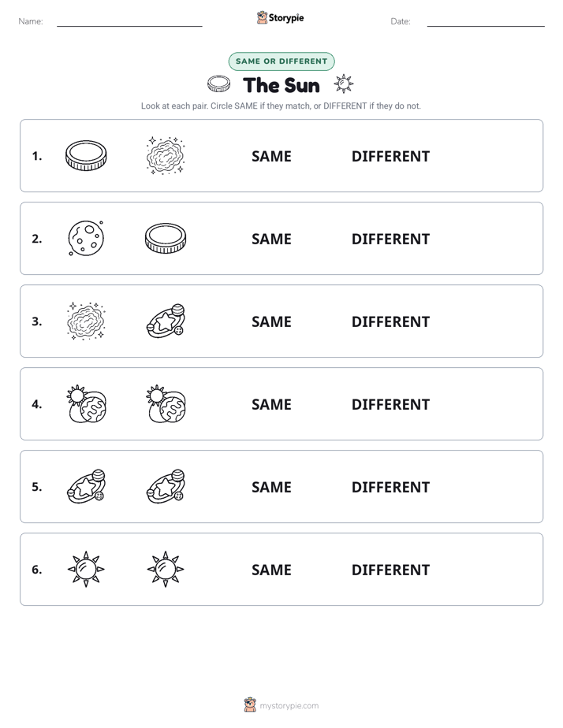Select SAME for question 5

click(x=271, y=487)
